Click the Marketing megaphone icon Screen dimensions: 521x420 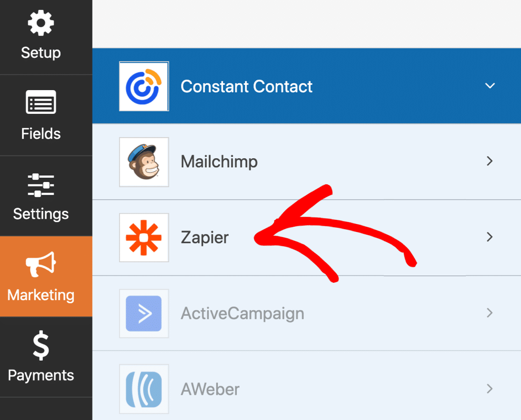coord(41,265)
